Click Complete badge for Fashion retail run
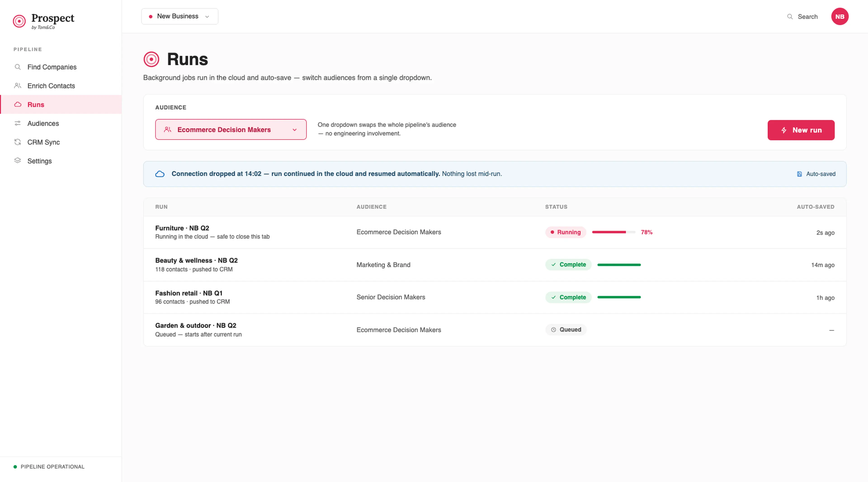The height and width of the screenshot is (482, 868). click(568, 297)
